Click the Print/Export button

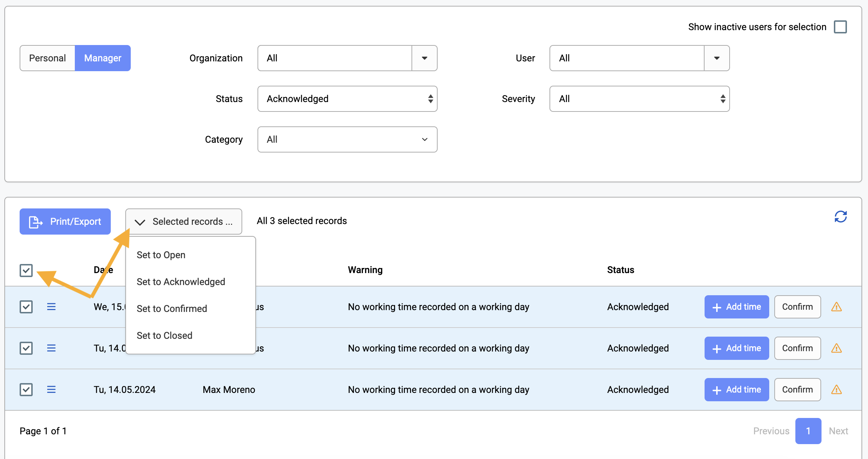point(65,222)
